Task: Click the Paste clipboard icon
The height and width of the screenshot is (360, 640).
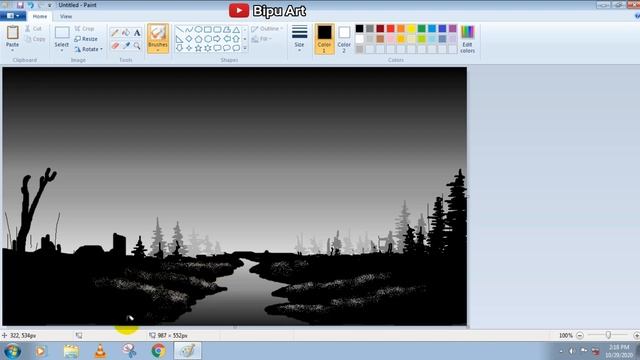Action: pos(13,32)
